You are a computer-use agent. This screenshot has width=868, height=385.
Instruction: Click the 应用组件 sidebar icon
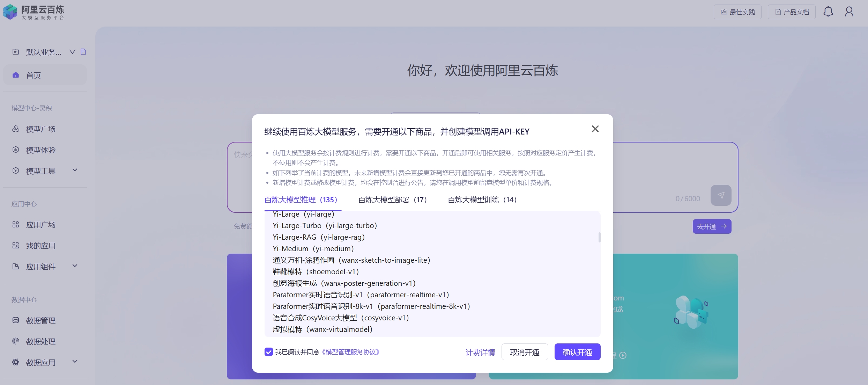point(16,267)
